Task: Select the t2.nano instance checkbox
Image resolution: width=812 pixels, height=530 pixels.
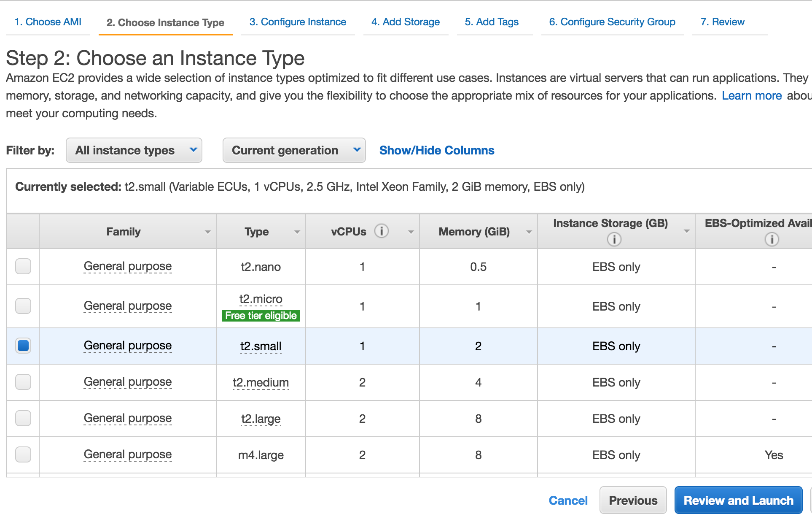Action: coord(23,266)
